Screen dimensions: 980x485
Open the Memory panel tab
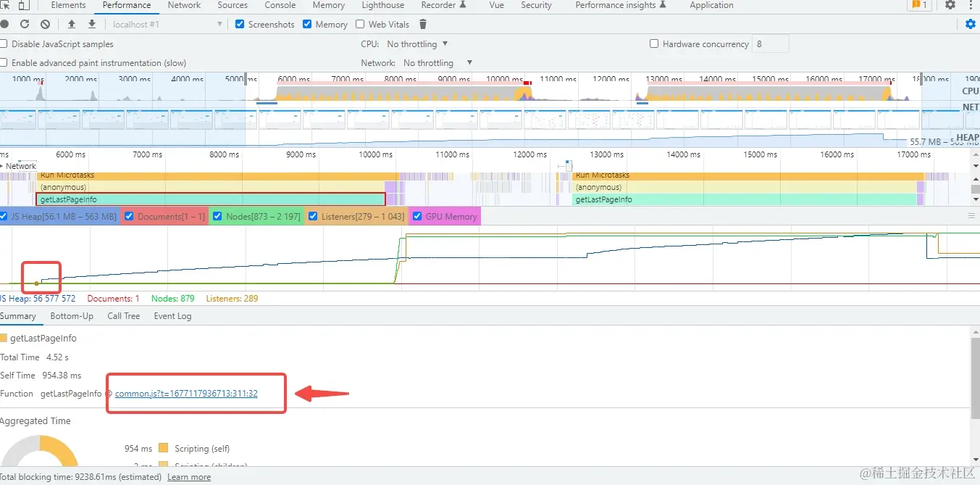click(x=329, y=5)
